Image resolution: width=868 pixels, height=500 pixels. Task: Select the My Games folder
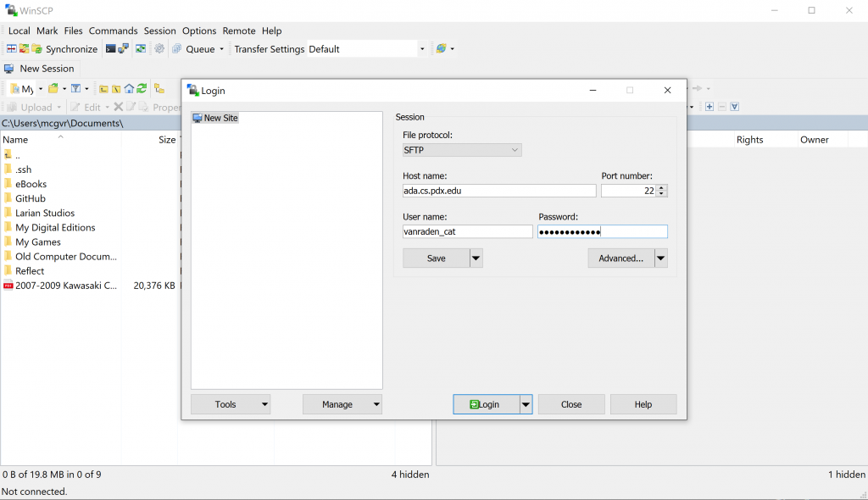click(x=38, y=242)
